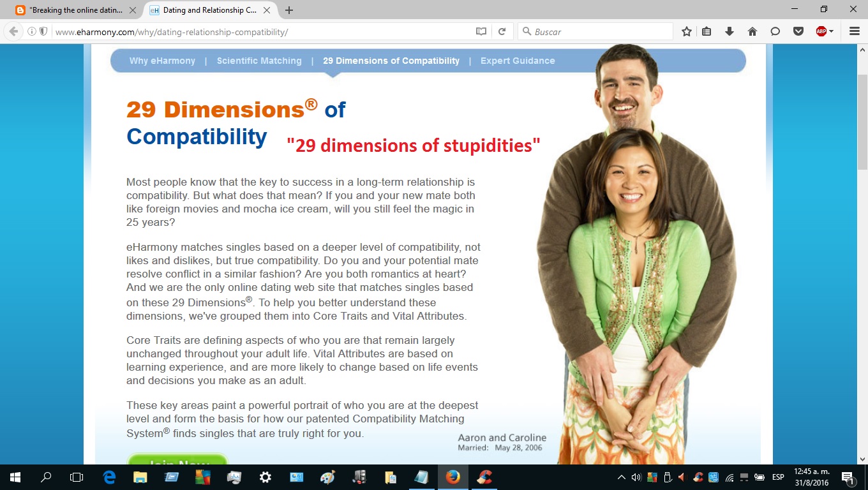
Task: Open the Paint palette taskbar icon
Action: [x=327, y=477]
